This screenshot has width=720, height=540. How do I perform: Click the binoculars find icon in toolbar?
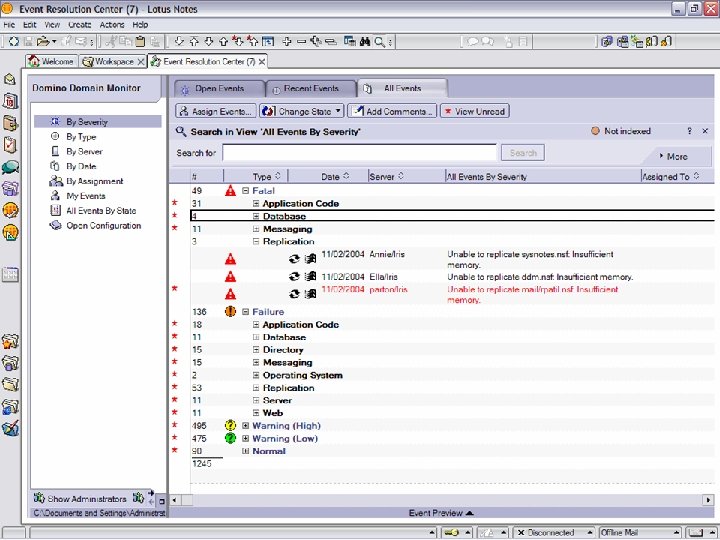click(365, 42)
